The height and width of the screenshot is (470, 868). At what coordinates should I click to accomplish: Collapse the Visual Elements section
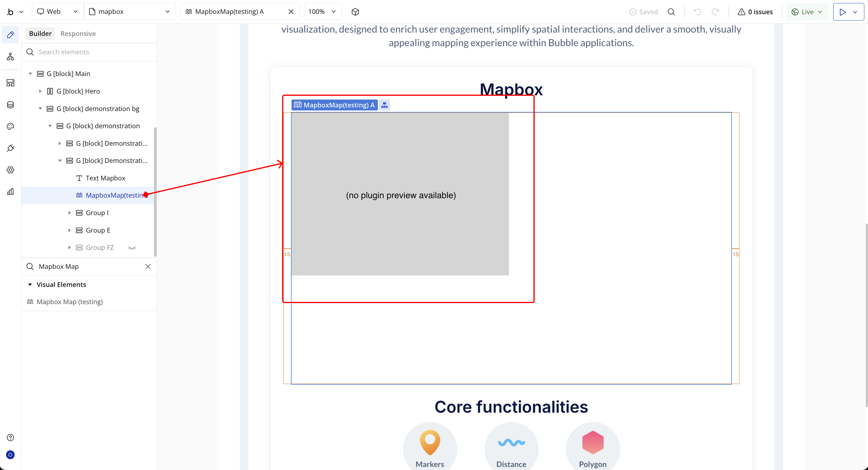click(x=30, y=285)
